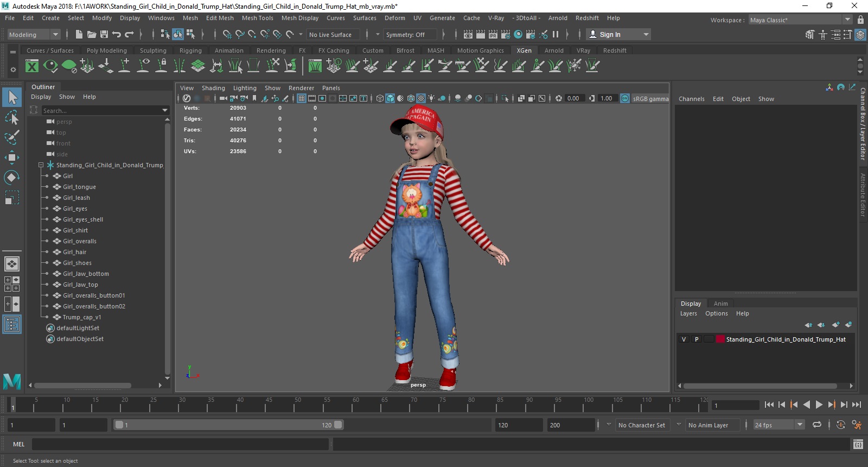Open the script editor icon
868x467 pixels.
pos(858,444)
